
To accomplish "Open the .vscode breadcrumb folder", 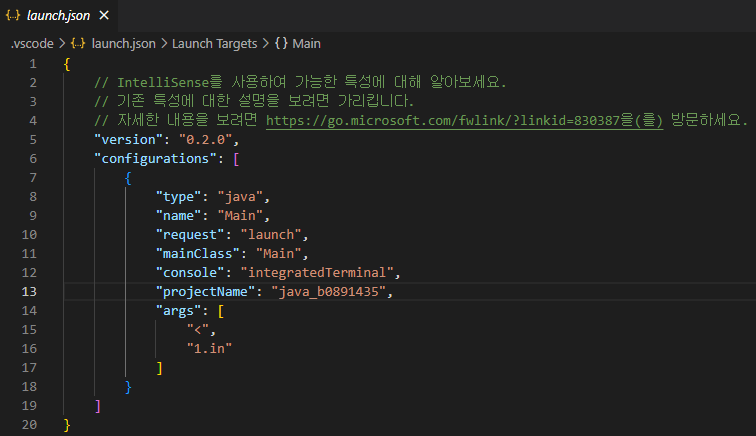I will [32, 43].
